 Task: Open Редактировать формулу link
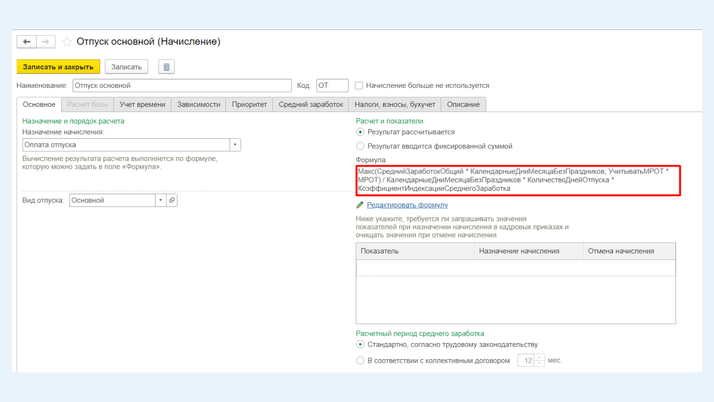coord(408,205)
